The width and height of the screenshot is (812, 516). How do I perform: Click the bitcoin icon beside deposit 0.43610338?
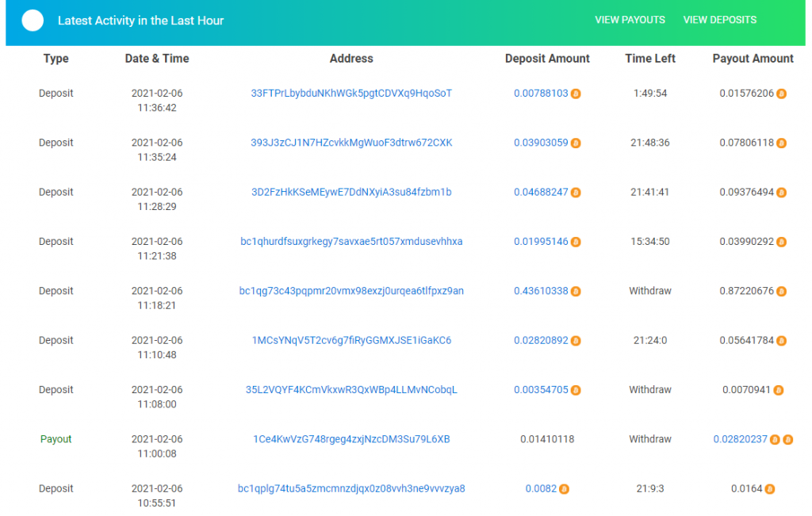pos(576,292)
